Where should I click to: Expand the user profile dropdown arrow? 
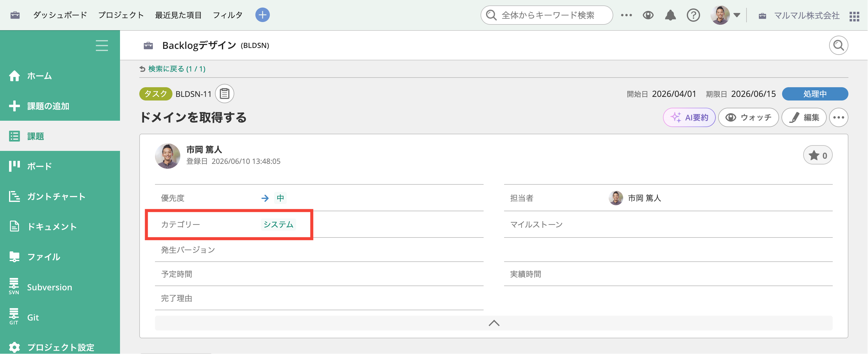point(737,15)
